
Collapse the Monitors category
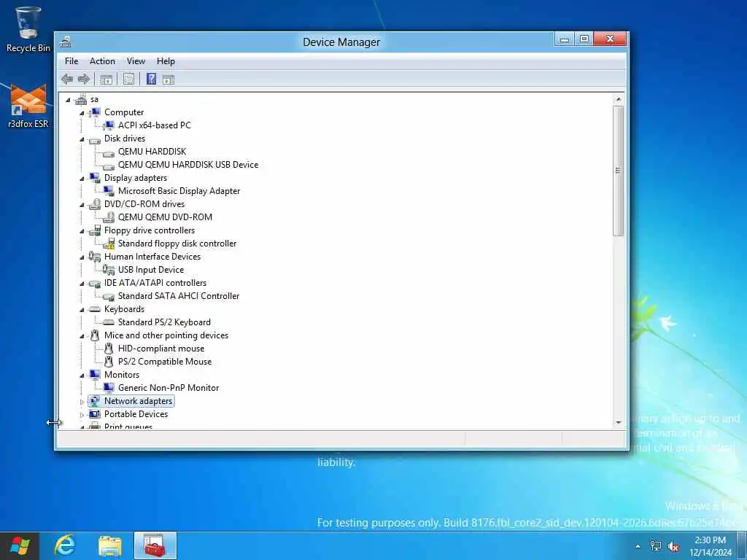pyautogui.click(x=82, y=376)
